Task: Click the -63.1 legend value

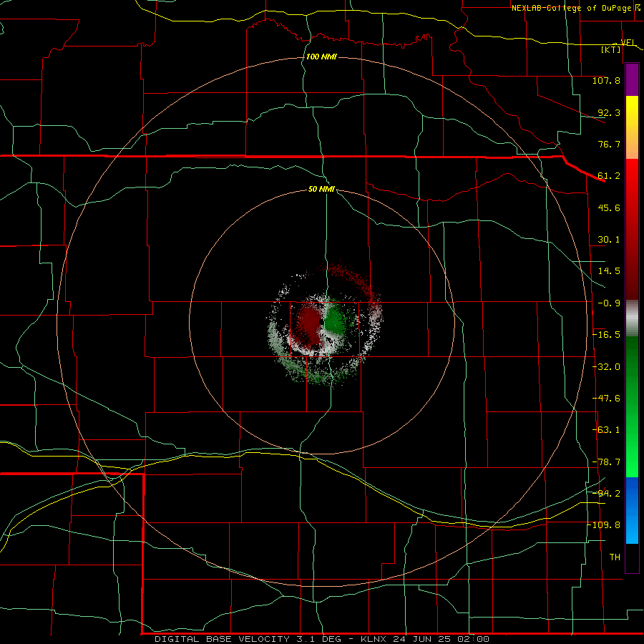Action: pyautogui.click(x=606, y=430)
